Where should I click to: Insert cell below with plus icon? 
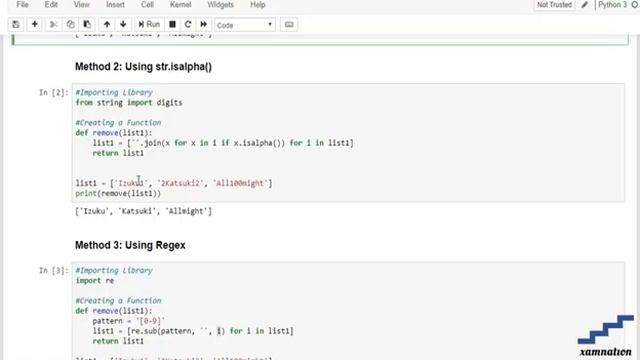[x=35, y=24]
